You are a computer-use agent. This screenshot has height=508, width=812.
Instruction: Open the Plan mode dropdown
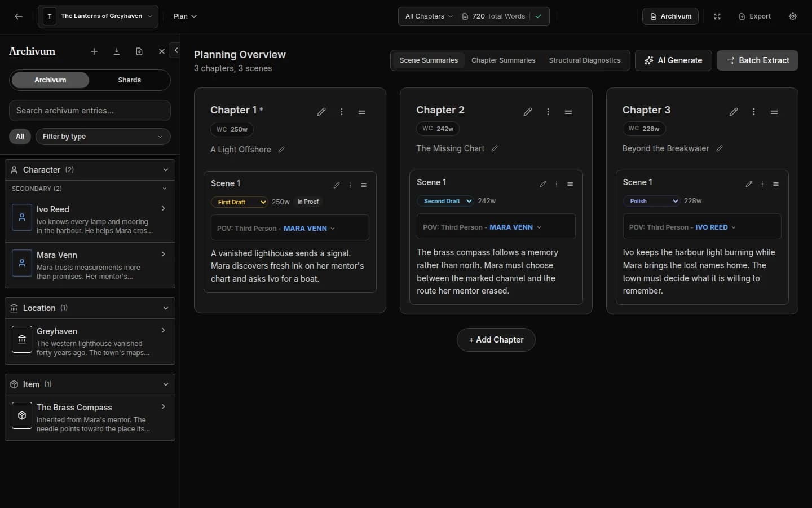185,16
